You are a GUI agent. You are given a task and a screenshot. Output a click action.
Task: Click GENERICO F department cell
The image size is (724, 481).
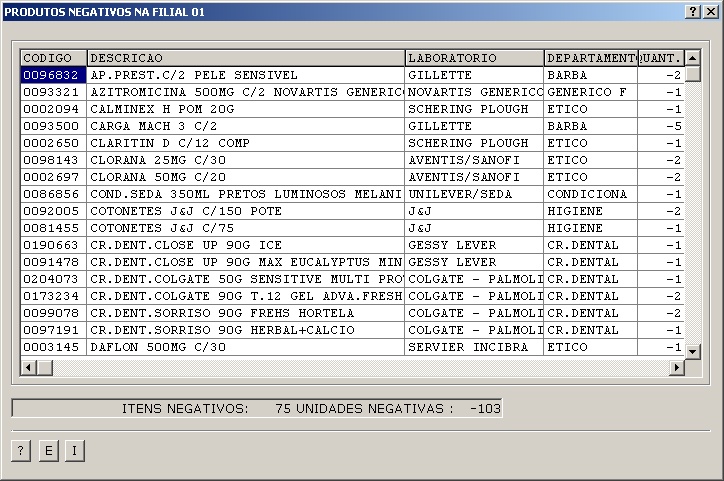pos(591,92)
